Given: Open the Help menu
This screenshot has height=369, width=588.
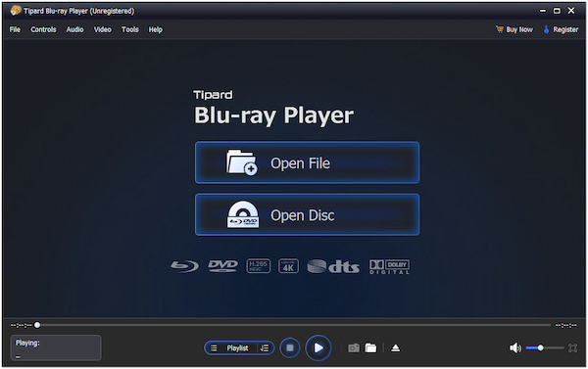Looking at the screenshot, I should click(155, 29).
